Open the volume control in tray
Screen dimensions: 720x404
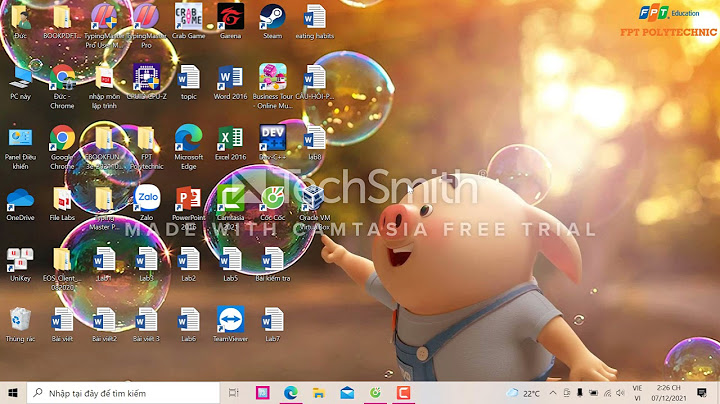pyautogui.click(x=620, y=393)
